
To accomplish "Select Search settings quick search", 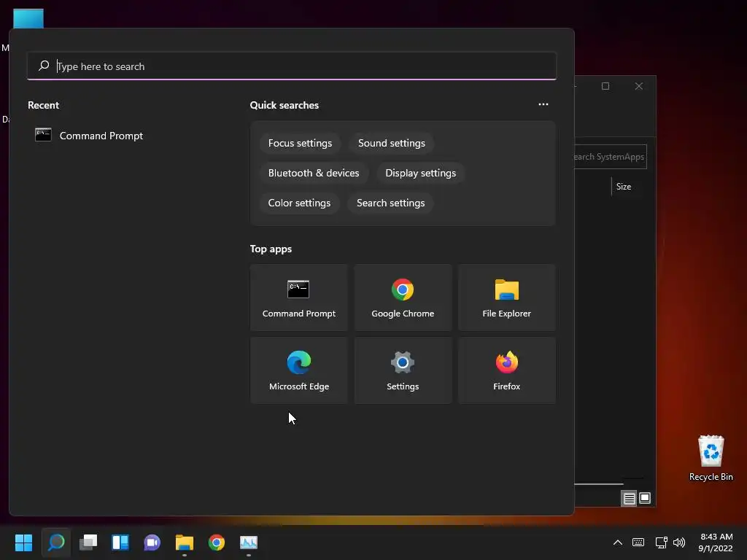I will pos(391,203).
